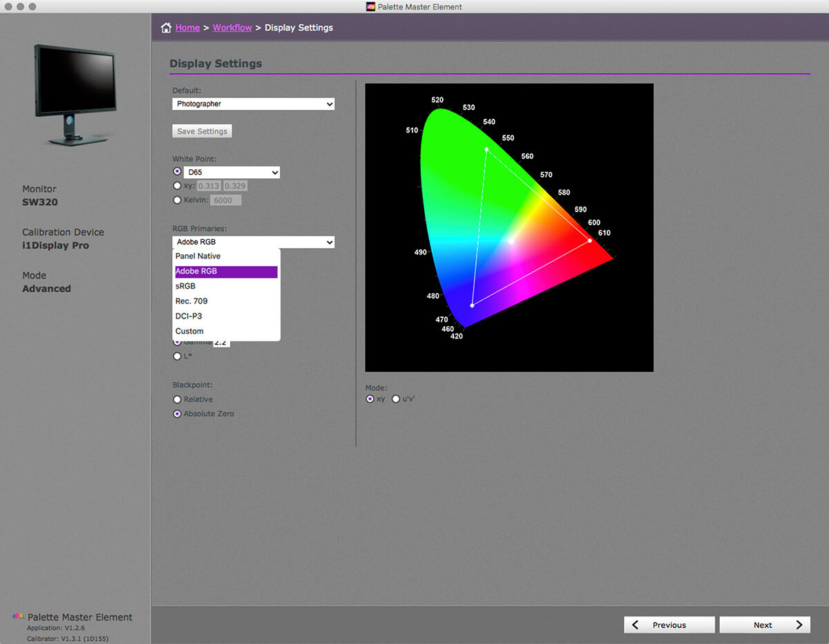Click the Save Settings button
Screen dimensions: 829x644
coord(202,131)
